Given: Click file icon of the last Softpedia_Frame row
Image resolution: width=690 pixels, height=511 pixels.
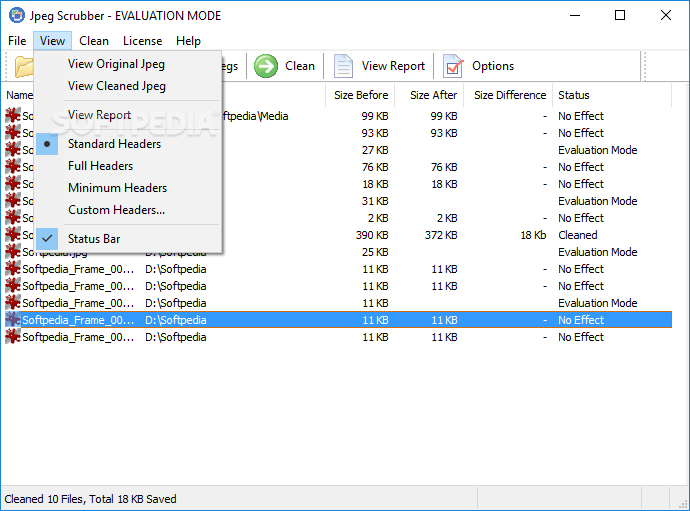Looking at the screenshot, I should pyautogui.click(x=13, y=337).
